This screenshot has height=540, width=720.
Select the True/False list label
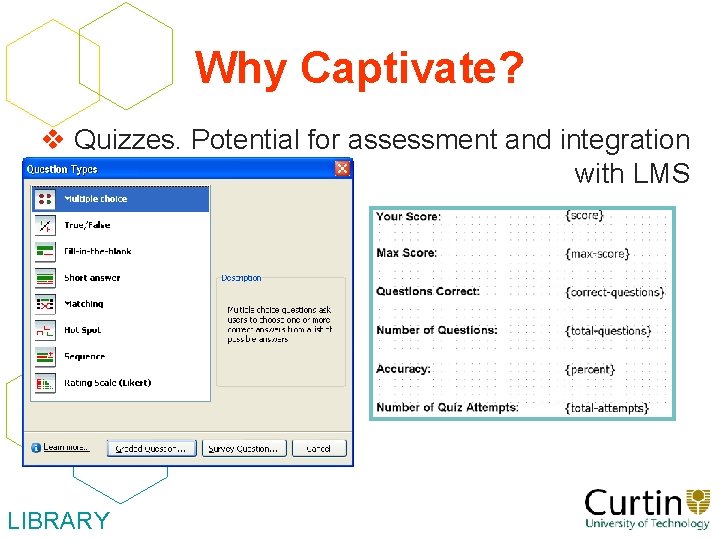(87, 225)
